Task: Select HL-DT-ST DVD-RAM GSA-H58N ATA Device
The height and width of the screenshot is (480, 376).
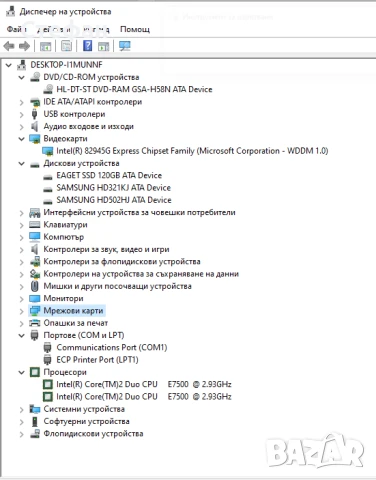Action: (x=134, y=89)
